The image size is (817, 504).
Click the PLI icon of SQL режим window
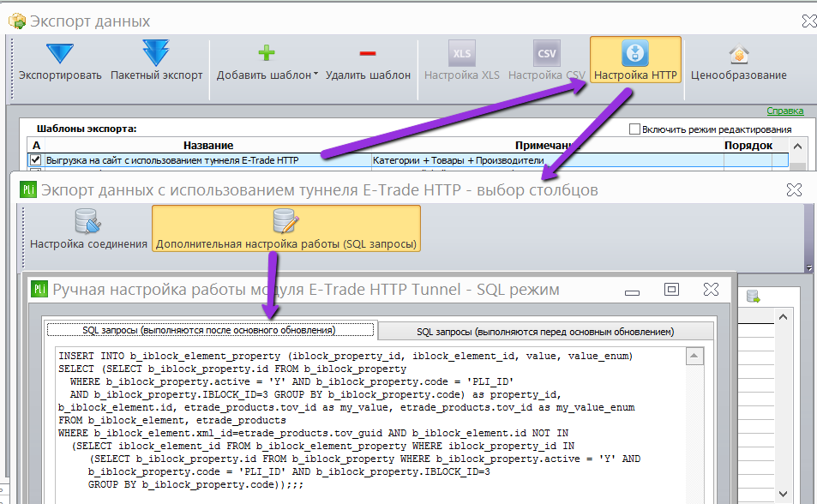tap(39, 289)
